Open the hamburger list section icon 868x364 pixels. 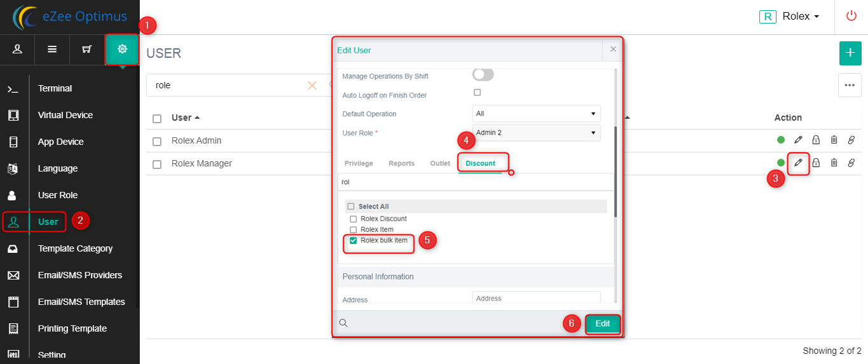(52, 49)
